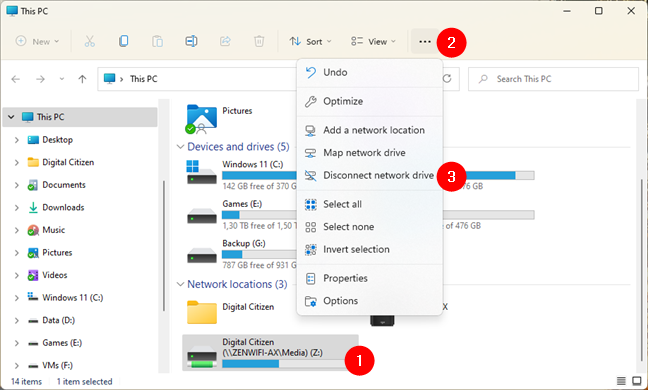
Task: Open the New dropdown button
Action: (37, 41)
